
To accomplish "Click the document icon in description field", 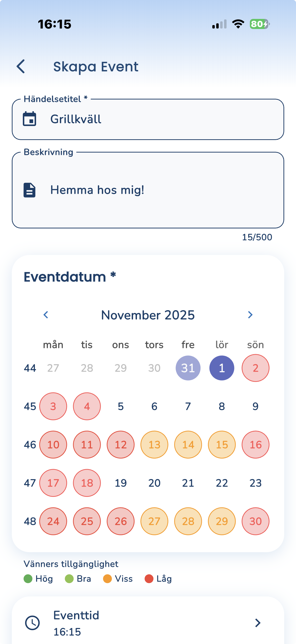I will click(29, 190).
